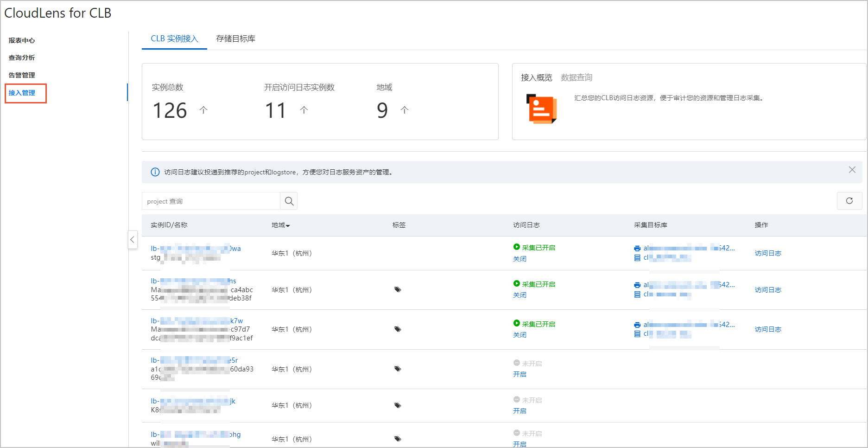Open 访问日志 action for k7w instance
Image resolution: width=868 pixels, height=448 pixels.
pyautogui.click(x=768, y=329)
